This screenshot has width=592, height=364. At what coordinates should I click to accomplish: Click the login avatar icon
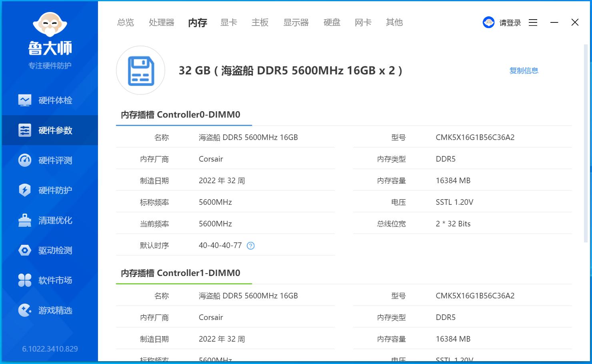click(488, 22)
